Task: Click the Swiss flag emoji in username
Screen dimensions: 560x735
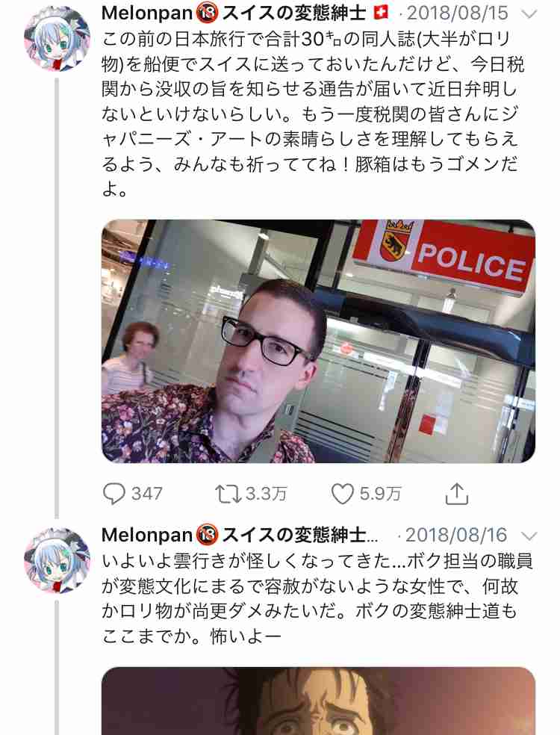Action: (381, 13)
